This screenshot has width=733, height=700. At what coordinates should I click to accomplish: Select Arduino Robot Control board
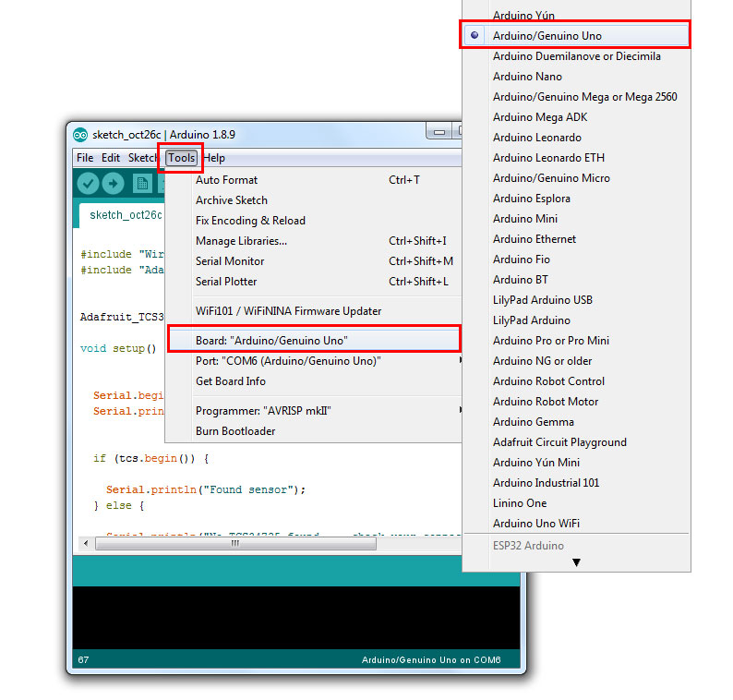(576, 381)
